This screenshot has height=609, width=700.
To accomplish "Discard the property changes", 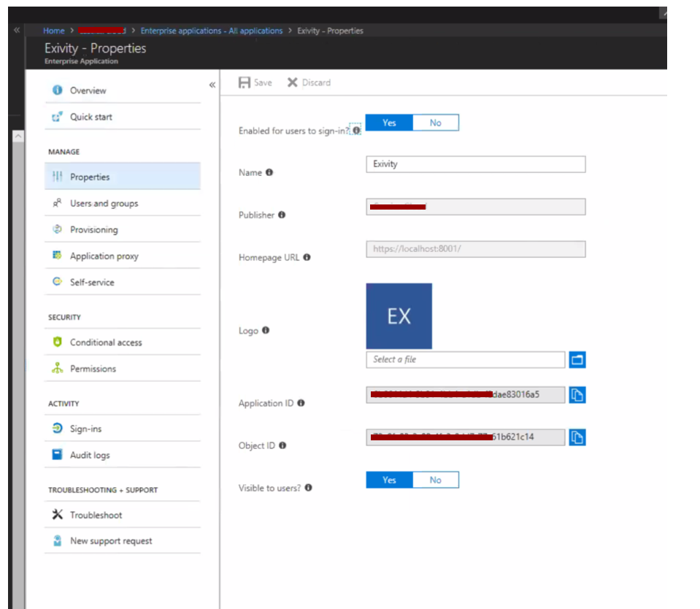I will click(309, 83).
